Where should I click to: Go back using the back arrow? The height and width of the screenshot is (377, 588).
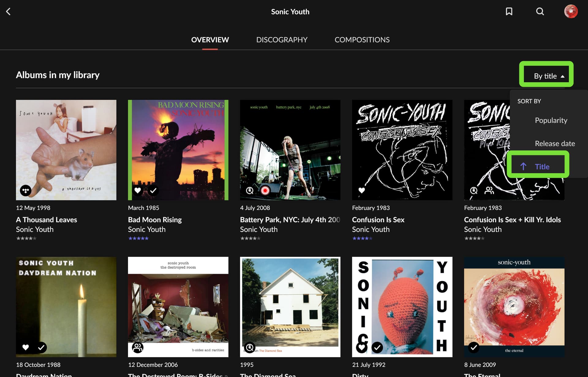(x=8, y=12)
